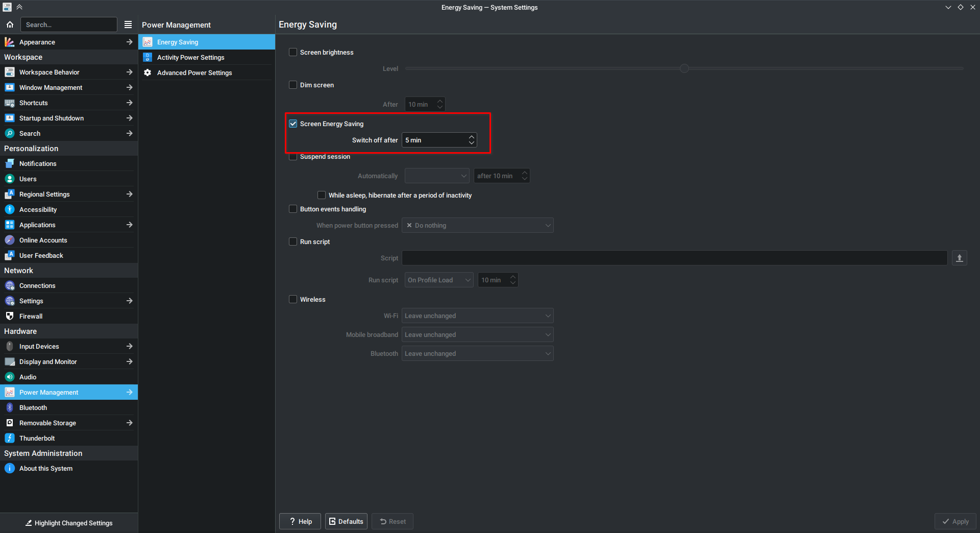Click the script file upload icon

(x=959, y=258)
